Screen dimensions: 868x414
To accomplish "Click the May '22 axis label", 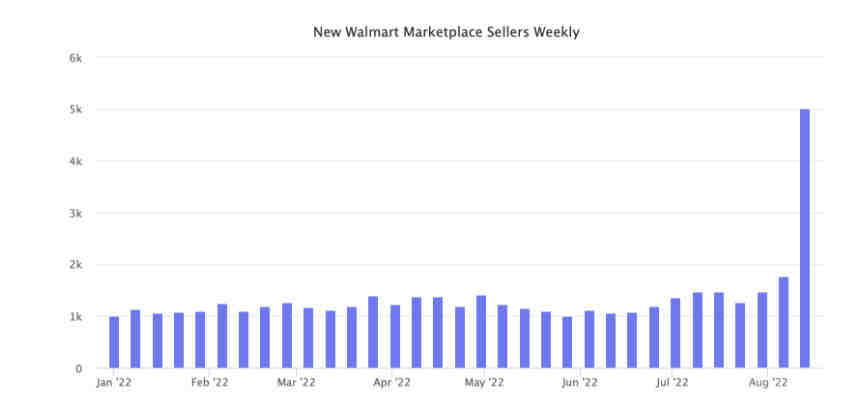I will pyautogui.click(x=484, y=382).
